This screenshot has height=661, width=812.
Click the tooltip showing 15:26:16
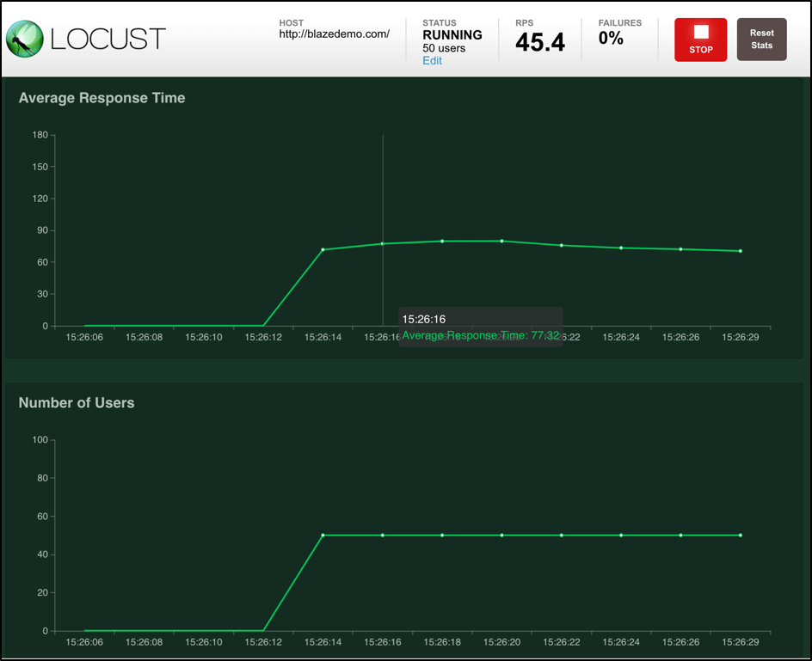(x=480, y=327)
